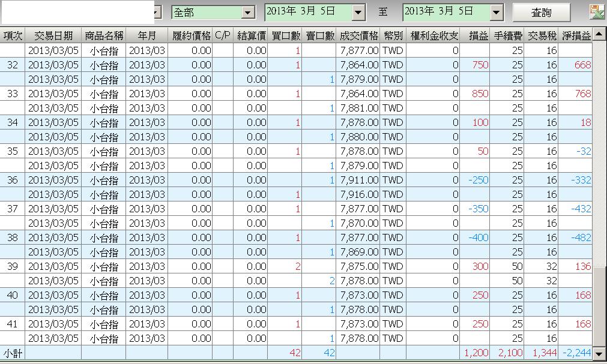
Task: Click profit value 750 in row 32
Action: click(x=480, y=65)
